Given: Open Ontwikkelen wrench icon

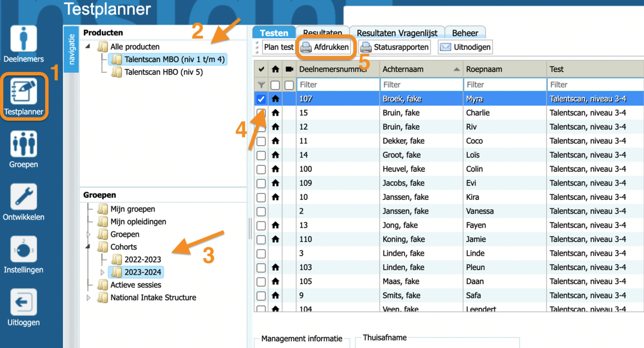Looking at the screenshot, I should point(24,197).
